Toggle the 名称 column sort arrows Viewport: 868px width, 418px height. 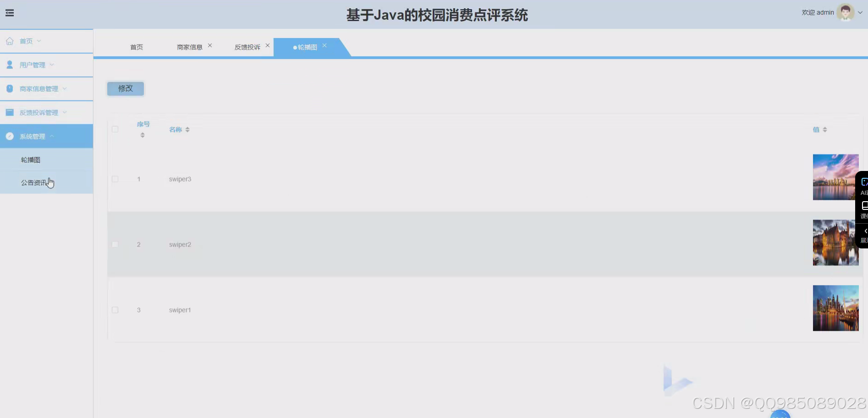187,129
